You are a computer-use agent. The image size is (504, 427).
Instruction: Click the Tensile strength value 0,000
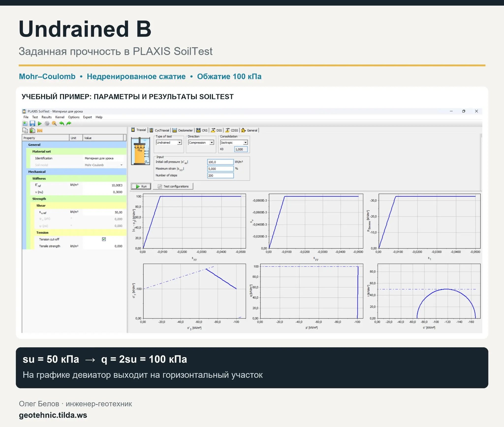(x=118, y=246)
